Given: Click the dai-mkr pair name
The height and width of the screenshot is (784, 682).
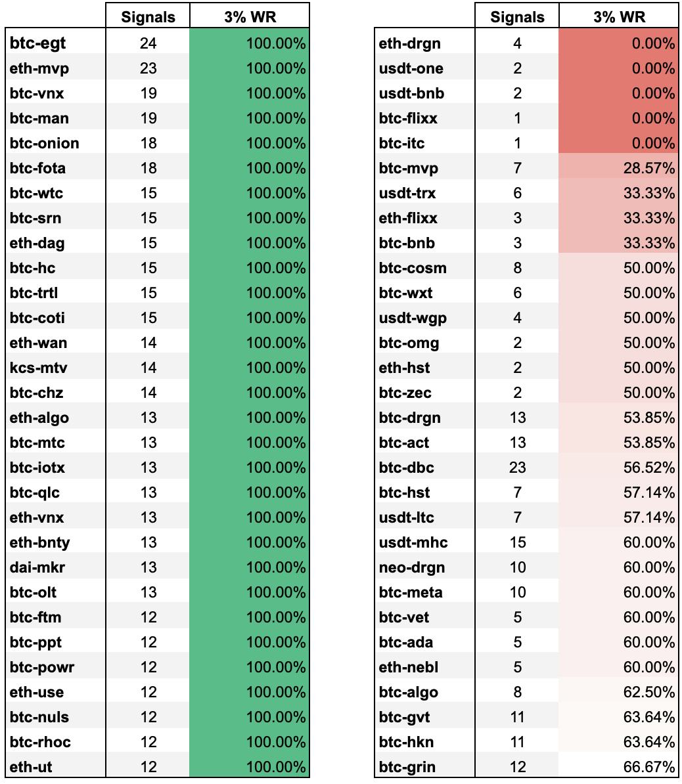Looking at the screenshot, I should [37, 567].
